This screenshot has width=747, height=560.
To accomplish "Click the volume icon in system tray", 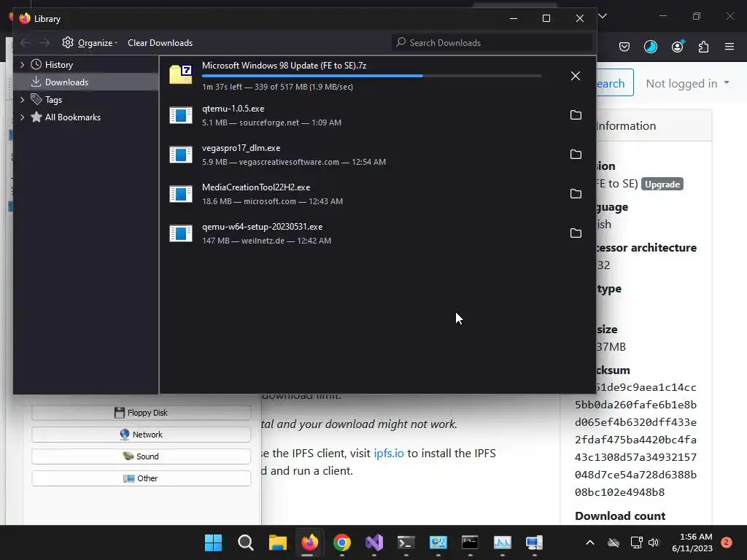I will tap(654, 542).
